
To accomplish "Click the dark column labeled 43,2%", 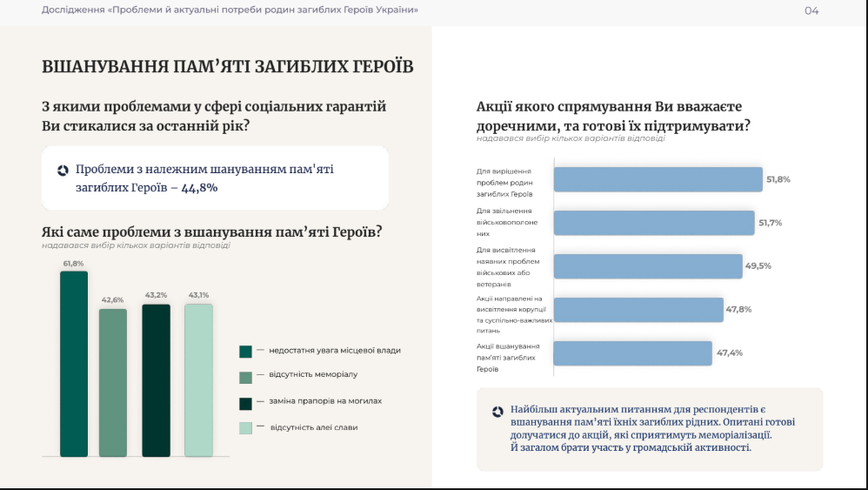I will [x=156, y=380].
